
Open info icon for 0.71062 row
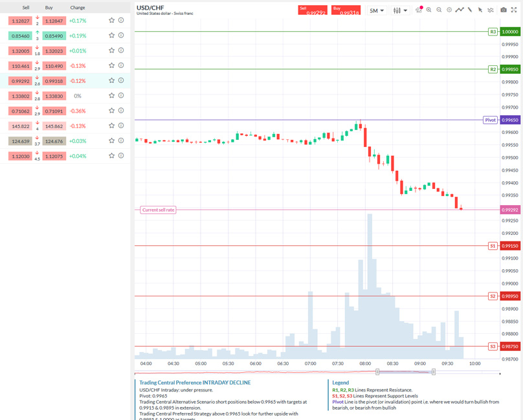(x=121, y=111)
